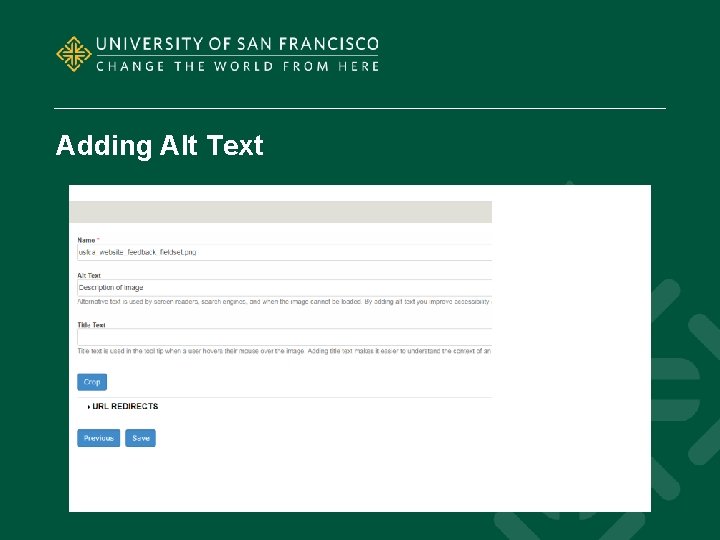Click the red required asterisk beside Name
The image size is (720, 540).
click(x=98, y=240)
